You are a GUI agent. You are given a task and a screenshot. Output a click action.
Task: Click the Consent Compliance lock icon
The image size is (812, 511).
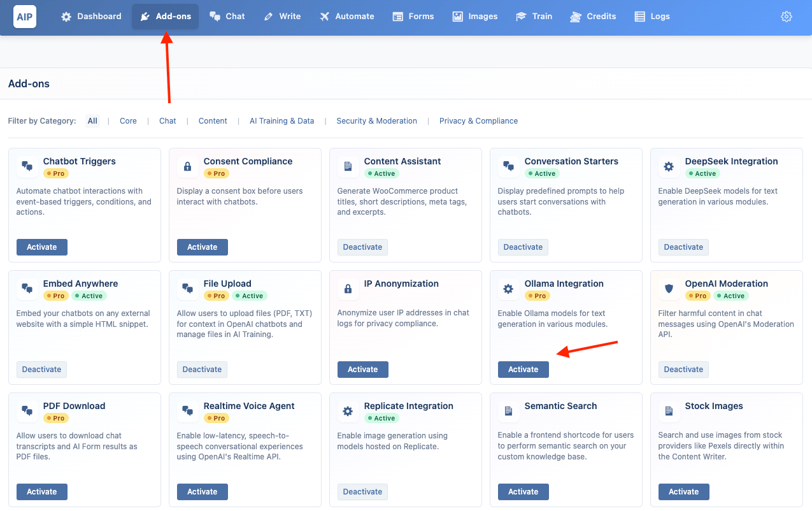click(x=187, y=166)
